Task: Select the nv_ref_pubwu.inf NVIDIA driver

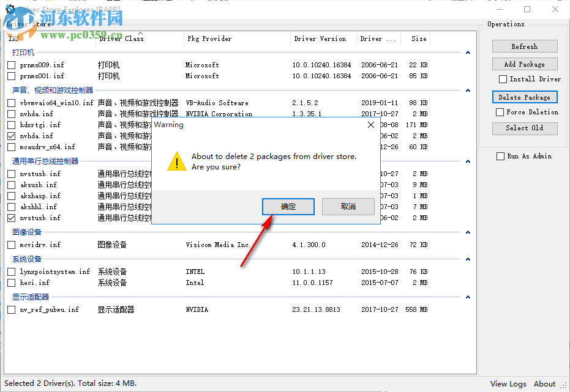Action: (10, 309)
